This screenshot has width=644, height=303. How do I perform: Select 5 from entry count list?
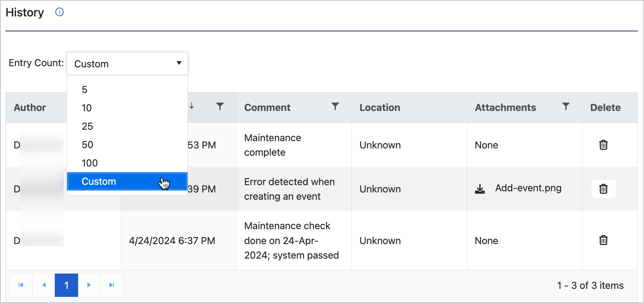(x=85, y=90)
